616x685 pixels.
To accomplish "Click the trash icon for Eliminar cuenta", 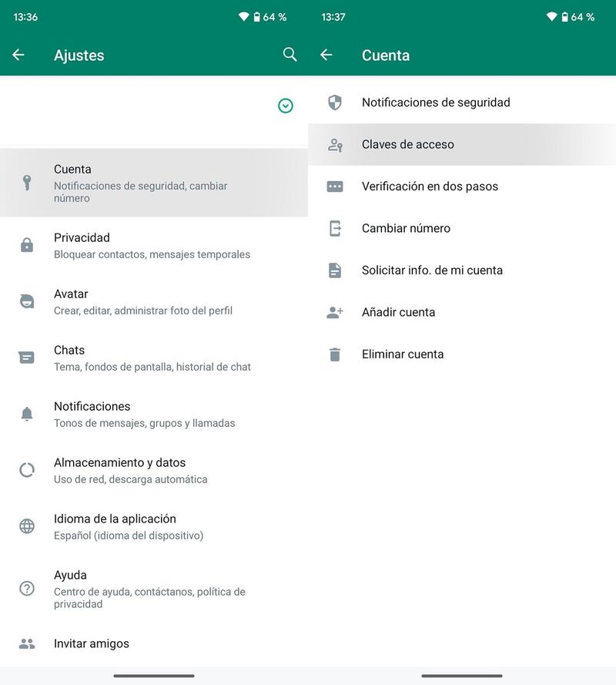I will (335, 354).
